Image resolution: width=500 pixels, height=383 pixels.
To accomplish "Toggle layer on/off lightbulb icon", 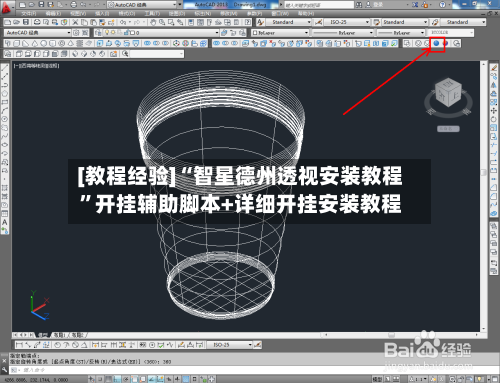I will pos(107,33).
